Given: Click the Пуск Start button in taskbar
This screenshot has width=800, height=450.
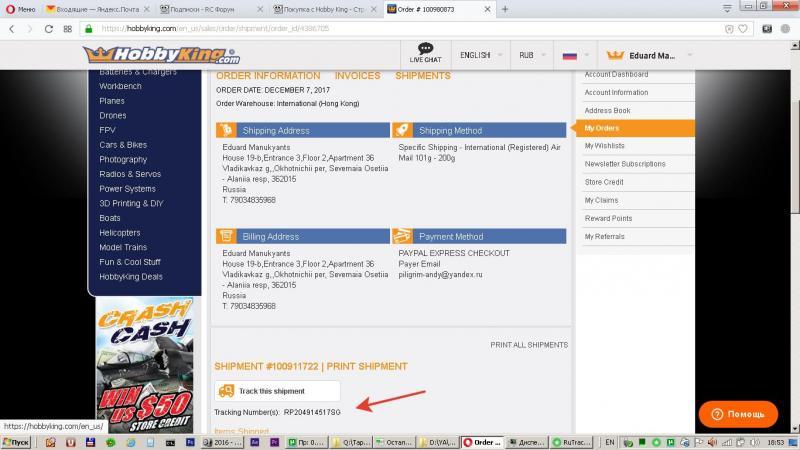Looking at the screenshot, I should pyautogui.click(x=20, y=441).
